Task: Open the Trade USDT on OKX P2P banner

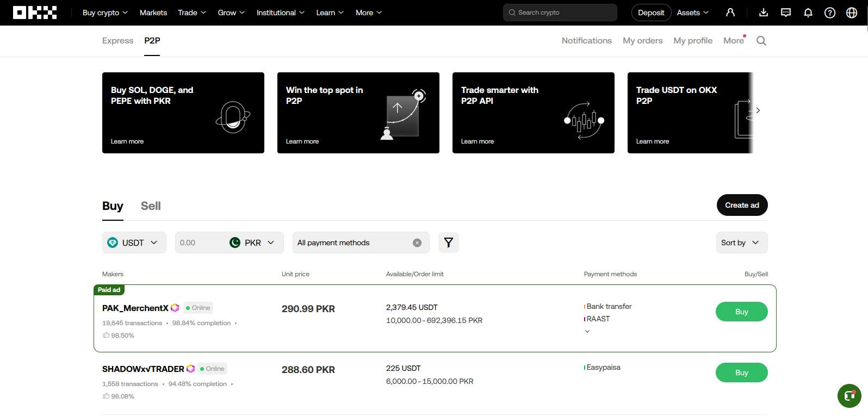Action: click(690, 113)
